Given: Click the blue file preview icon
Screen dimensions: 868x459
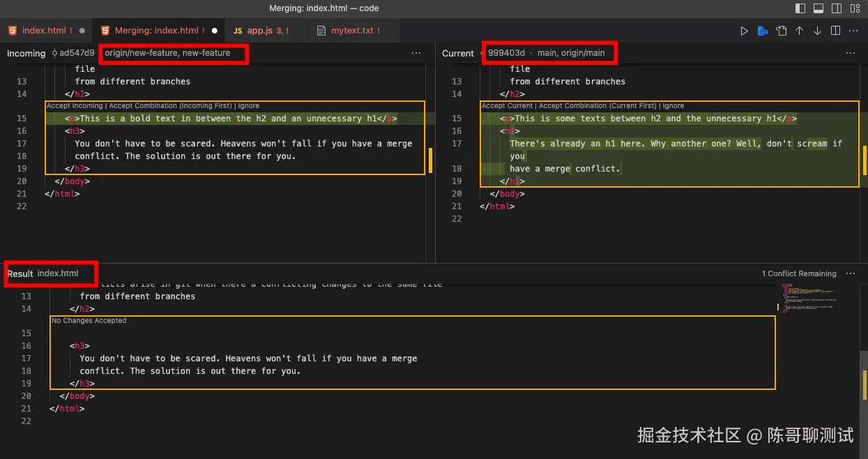Looking at the screenshot, I should (763, 31).
